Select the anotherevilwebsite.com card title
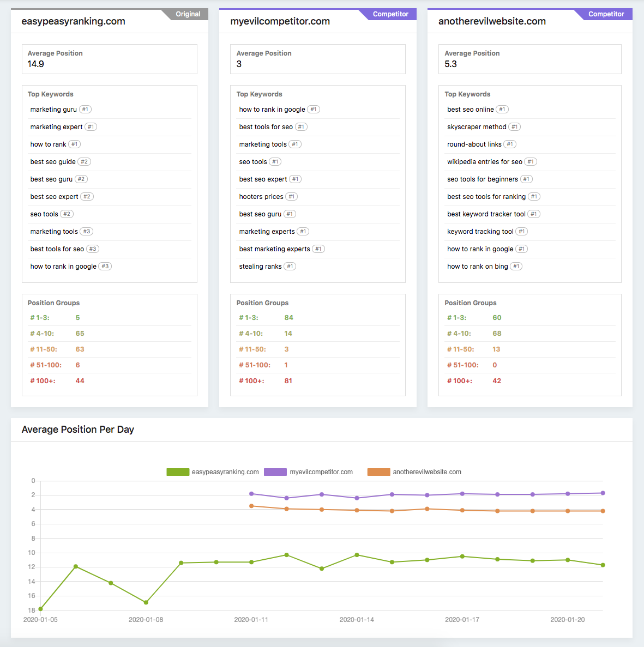This screenshot has width=644, height=647. click(492, 21)
